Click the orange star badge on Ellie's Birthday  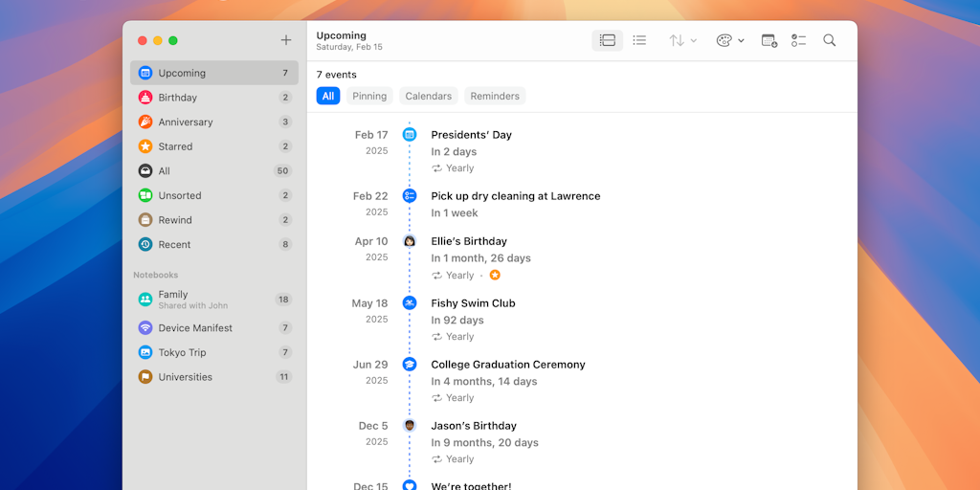point(495,275)
